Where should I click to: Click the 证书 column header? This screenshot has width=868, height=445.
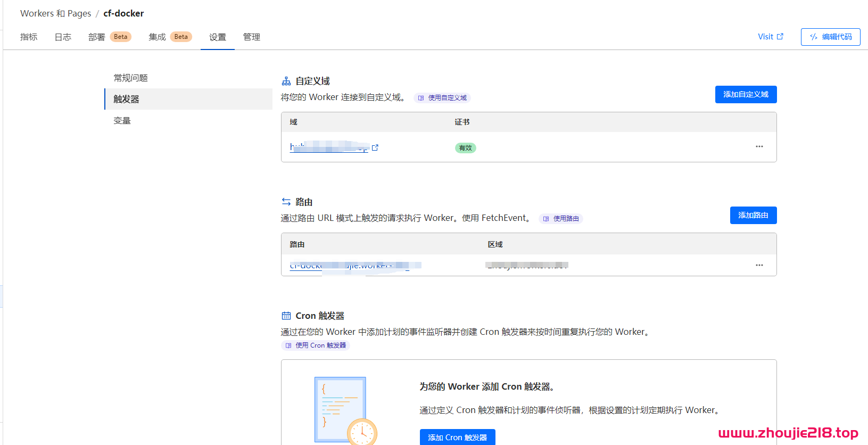pos(462,122)
